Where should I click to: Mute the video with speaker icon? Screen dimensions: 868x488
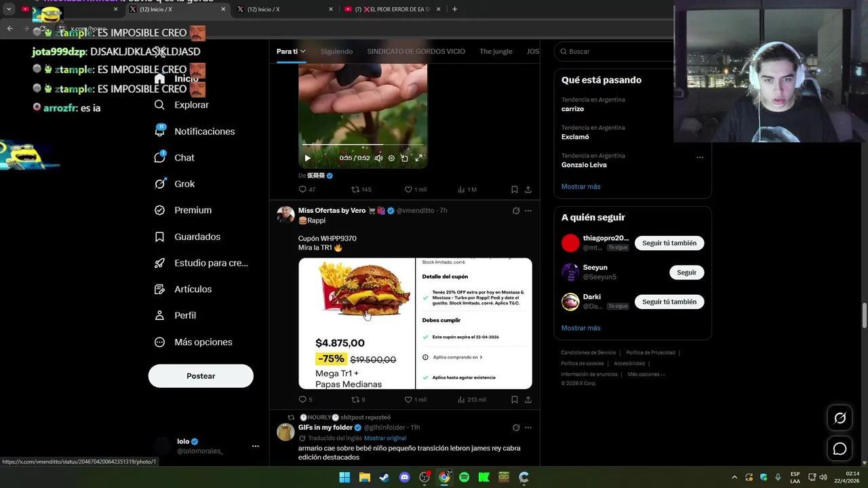point(378,158)
